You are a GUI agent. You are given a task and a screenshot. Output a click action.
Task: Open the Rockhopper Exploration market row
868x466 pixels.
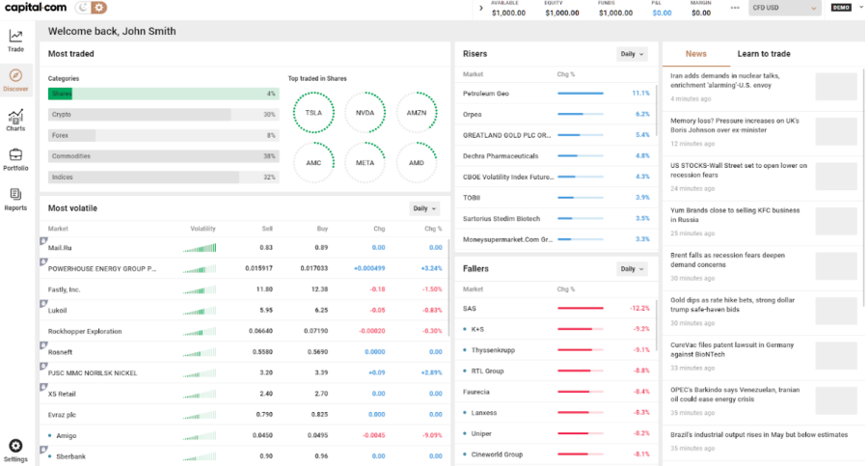point(244,331)
